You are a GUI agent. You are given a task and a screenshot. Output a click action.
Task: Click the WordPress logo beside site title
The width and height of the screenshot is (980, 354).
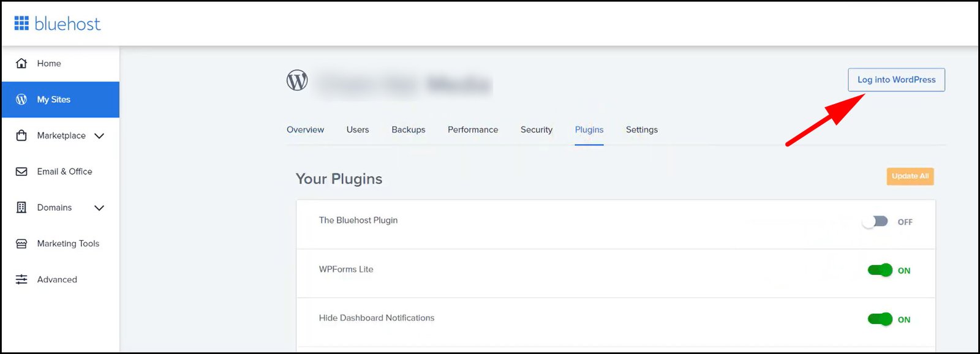tap(297, 80)
